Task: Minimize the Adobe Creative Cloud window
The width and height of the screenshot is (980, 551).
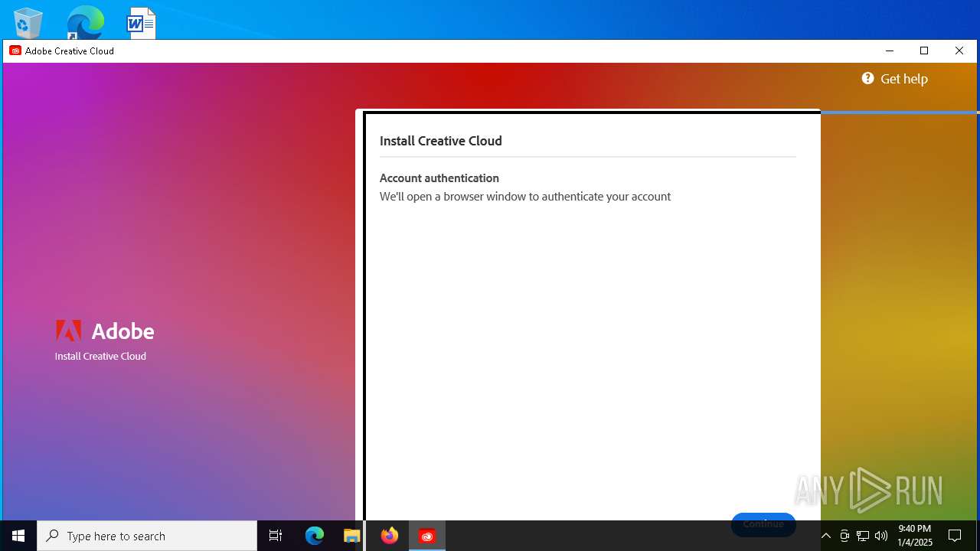Action: click(890, 51)
